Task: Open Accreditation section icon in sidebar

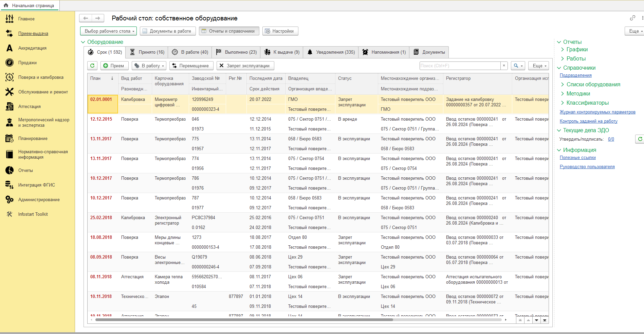Action: pos(10,48)
